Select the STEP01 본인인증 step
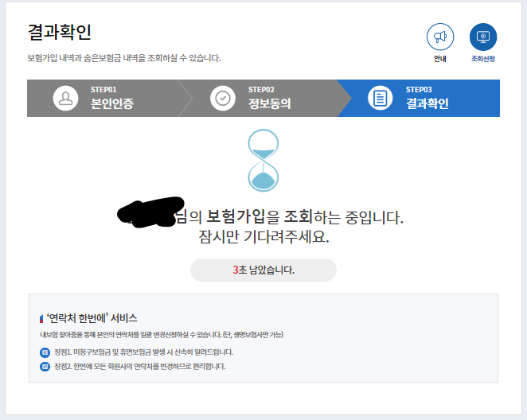The image size is (527, 420). click(x=104, y=98)
